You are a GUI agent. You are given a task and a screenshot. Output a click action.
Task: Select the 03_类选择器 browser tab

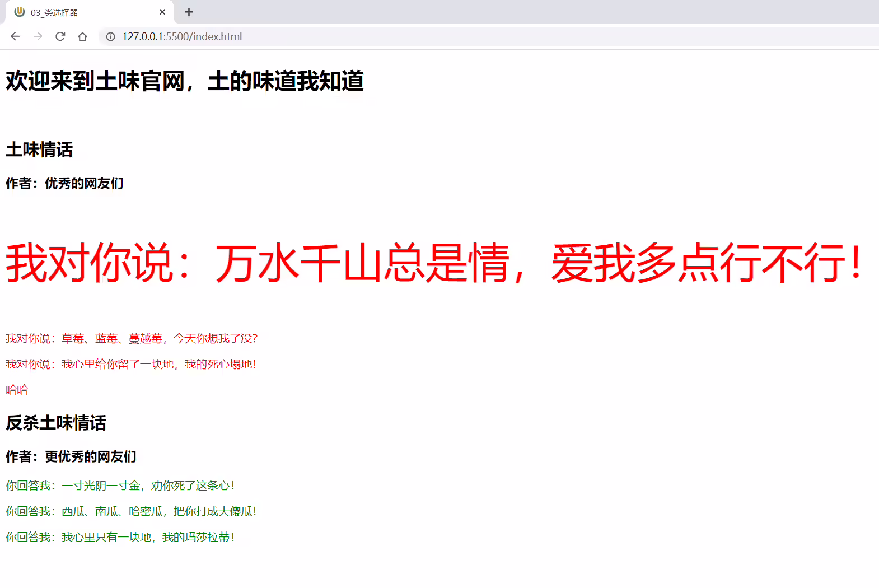click(x=90, y=12)
